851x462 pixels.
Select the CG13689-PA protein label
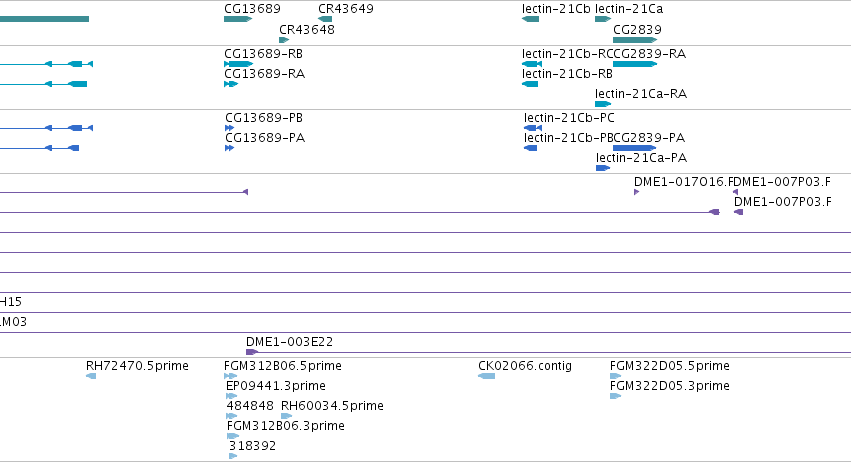(x=265, y=138)
